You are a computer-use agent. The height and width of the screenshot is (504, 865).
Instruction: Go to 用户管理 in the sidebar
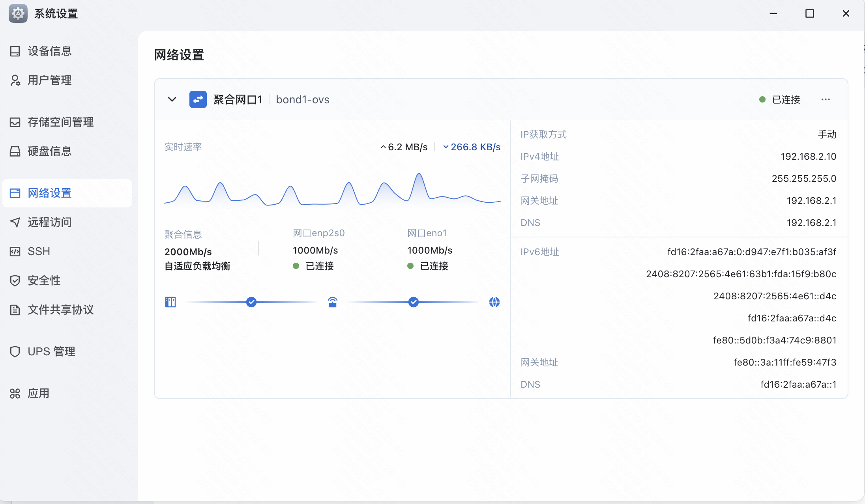pos(67,80)
